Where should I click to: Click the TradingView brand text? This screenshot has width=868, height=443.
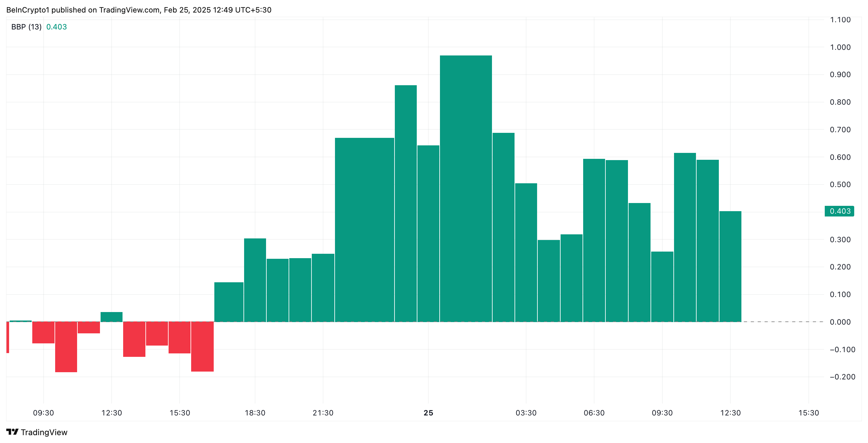tap(44, 432)
